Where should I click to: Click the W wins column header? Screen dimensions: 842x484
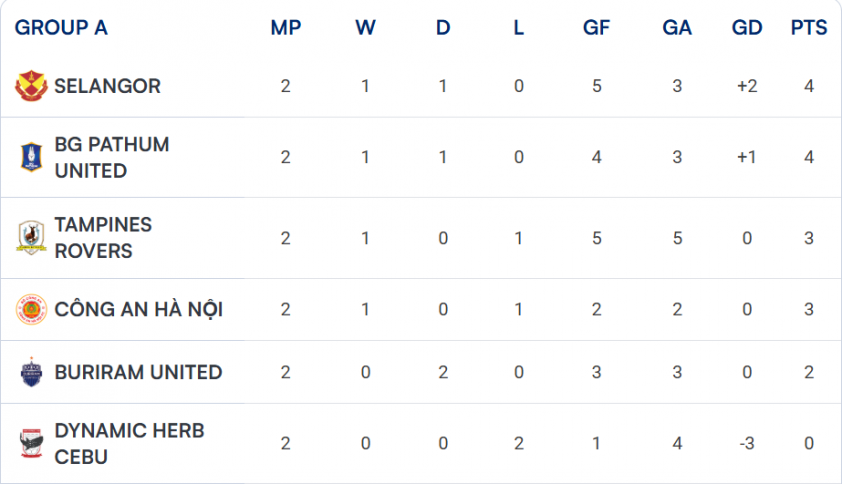pyautogui.click(x=365, y=28)
